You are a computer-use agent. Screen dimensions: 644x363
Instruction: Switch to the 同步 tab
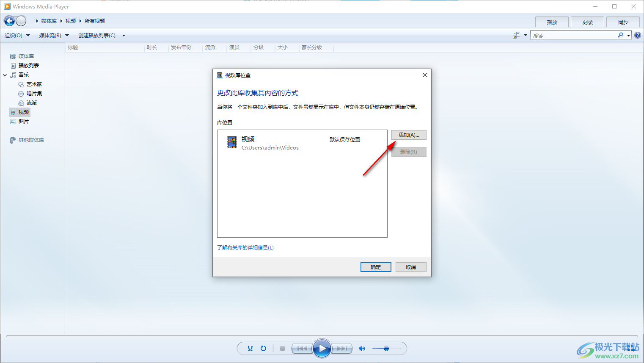coord(623,22)
